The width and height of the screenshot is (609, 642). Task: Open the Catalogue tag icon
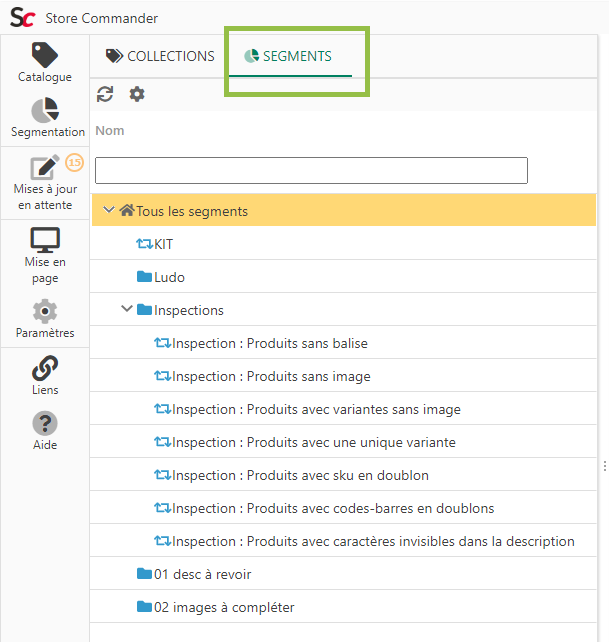[x=45, y=55]
